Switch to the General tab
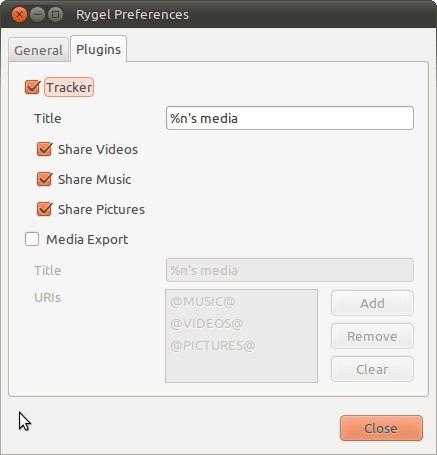 [x=38, y=50]
